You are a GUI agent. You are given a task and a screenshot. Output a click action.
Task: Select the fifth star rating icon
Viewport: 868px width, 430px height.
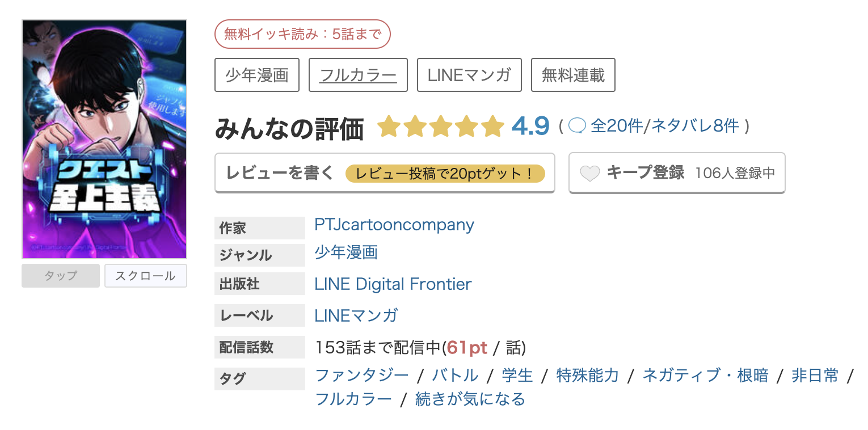pos(491,126)
